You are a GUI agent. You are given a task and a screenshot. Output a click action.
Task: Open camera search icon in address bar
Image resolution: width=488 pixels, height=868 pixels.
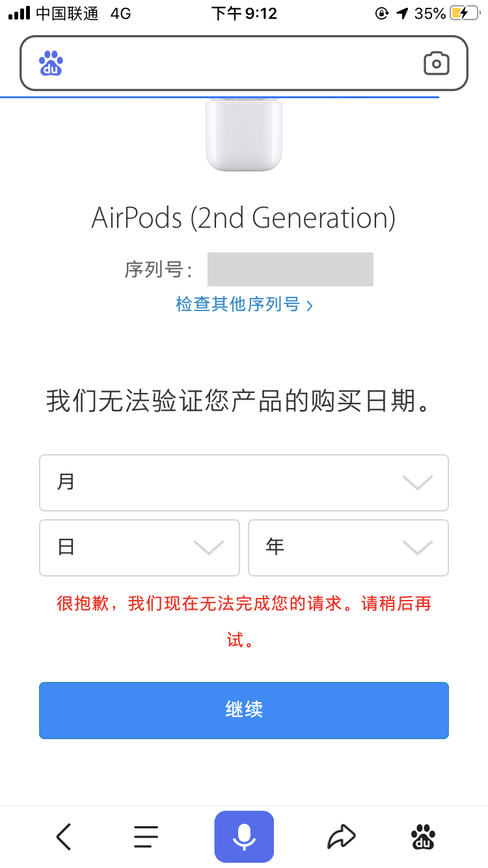pos(437,63)
